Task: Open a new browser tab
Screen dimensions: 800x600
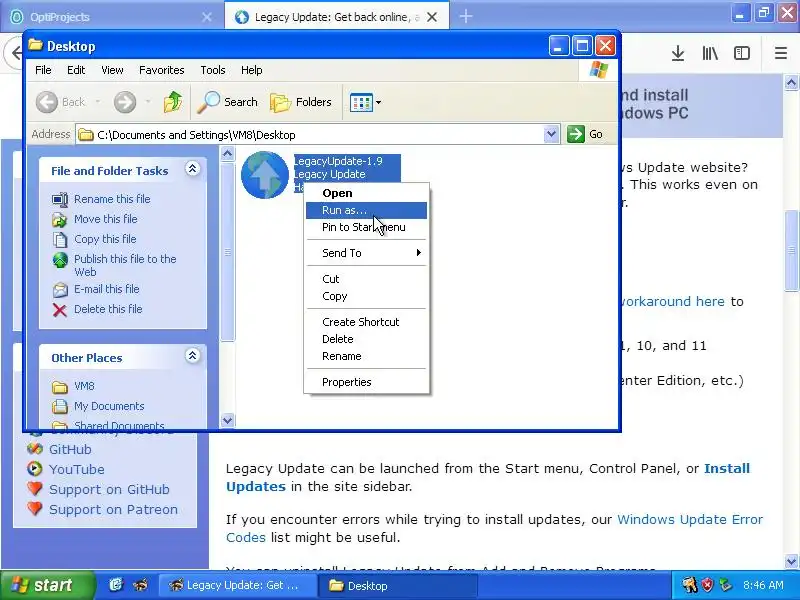Action: click(x=465, y=17)
